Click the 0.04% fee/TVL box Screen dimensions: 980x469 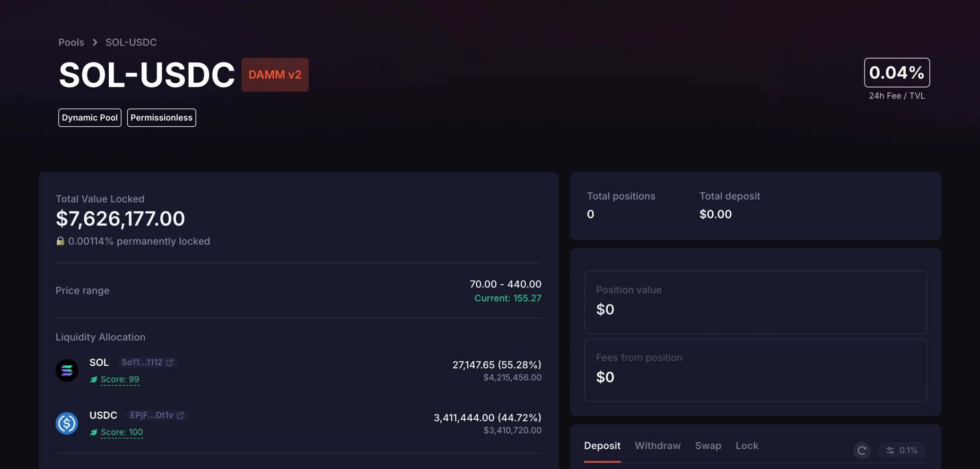tap(897, 72)
